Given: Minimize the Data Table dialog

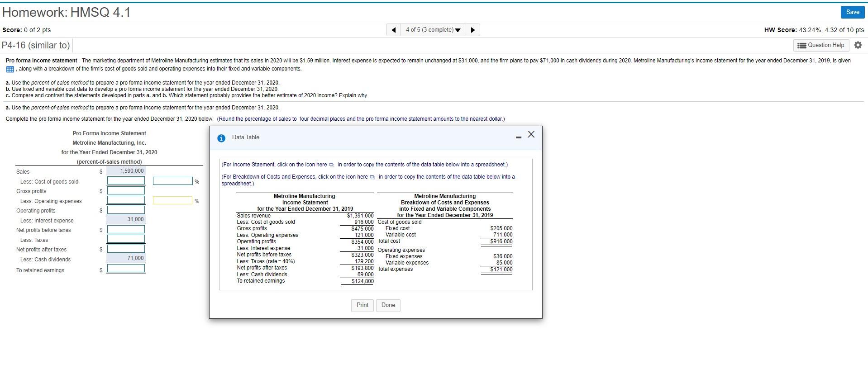Looking at the screenshot, I should (519, 137).
